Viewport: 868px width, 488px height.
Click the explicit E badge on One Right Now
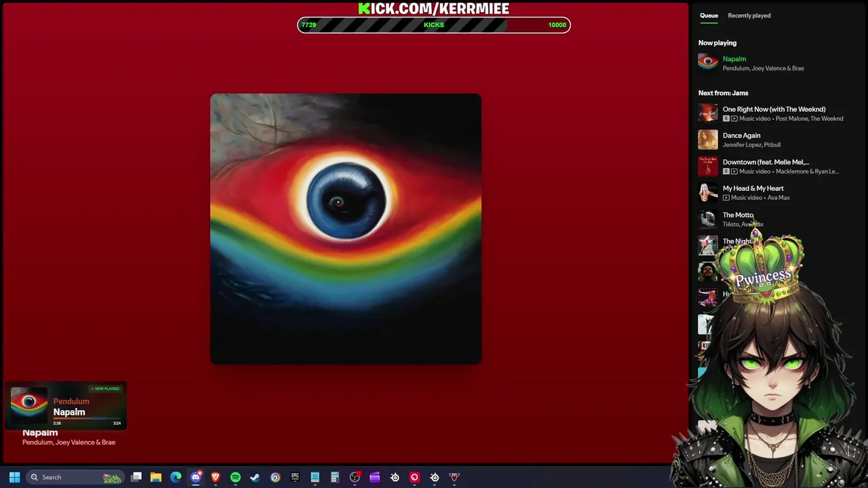click(x=726, y=119)
